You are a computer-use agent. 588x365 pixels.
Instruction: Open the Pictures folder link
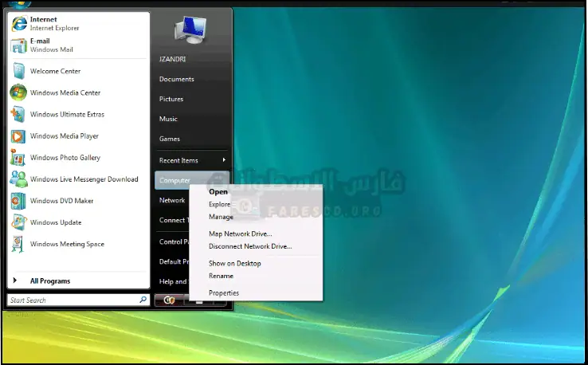point(171,99)
